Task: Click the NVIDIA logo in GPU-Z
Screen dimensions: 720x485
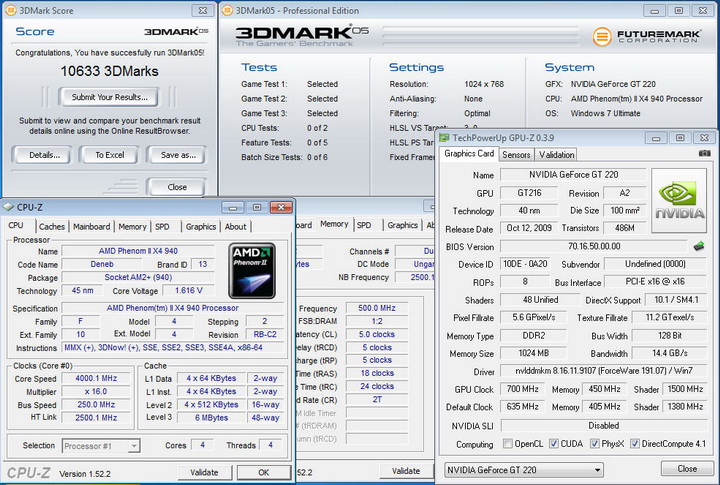Action: 679,200
